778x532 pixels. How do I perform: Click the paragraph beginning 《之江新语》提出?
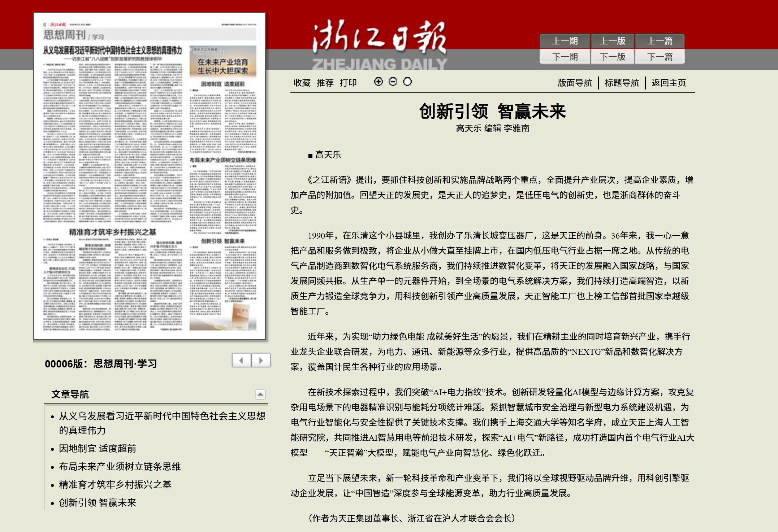492,195
